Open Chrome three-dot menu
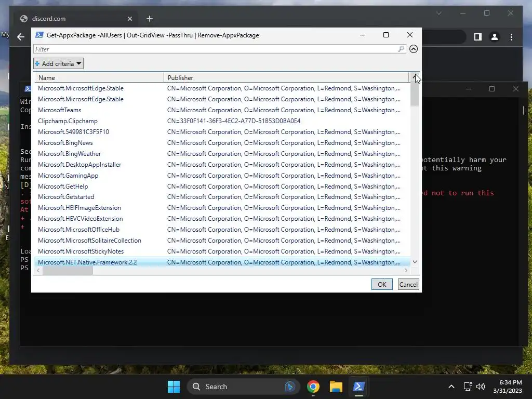The width and height of the screenshot is (532, 399). pos(511,37)
